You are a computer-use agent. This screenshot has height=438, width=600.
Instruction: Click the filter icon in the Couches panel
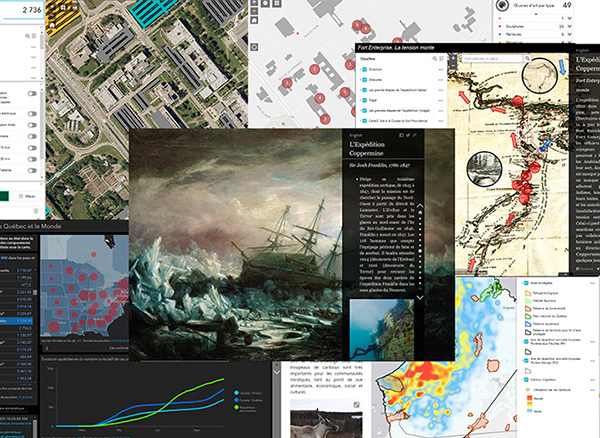click(x=441, y=59)
